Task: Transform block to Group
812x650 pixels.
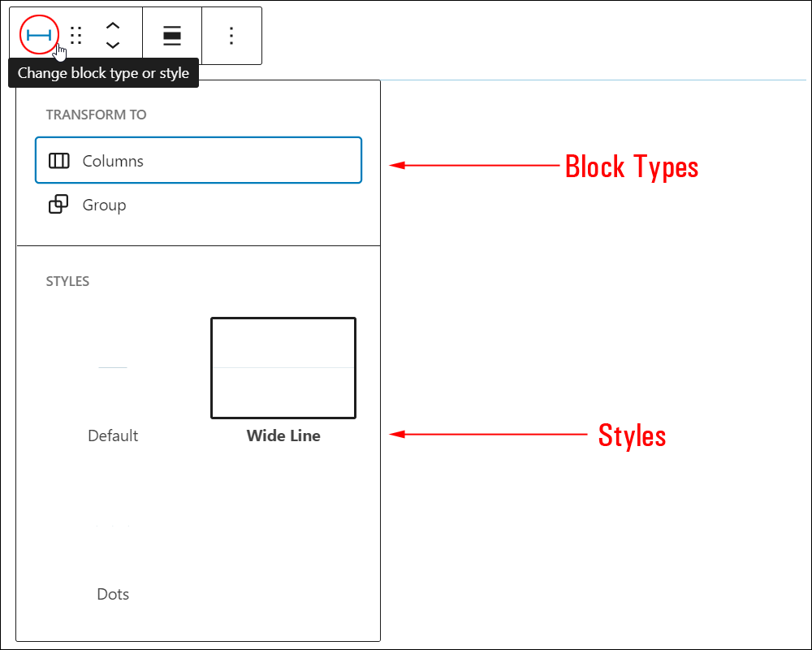Action: [x=198, y=205]
